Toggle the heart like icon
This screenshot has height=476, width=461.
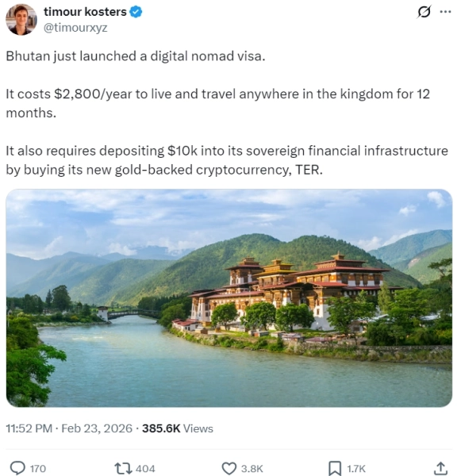click(229, 468)
